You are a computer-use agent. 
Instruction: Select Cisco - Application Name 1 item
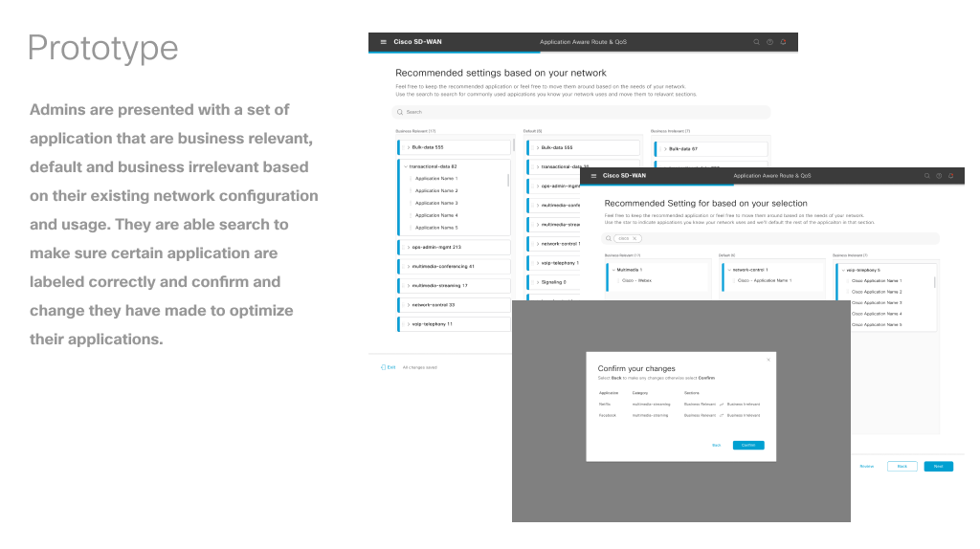[765, 281]
